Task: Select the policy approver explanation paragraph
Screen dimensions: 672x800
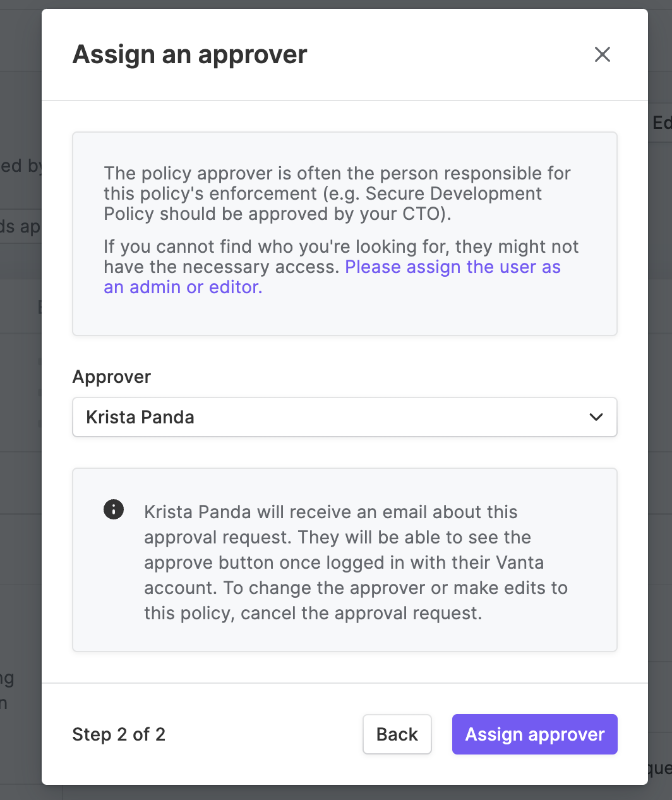Action: coord(337,193)
